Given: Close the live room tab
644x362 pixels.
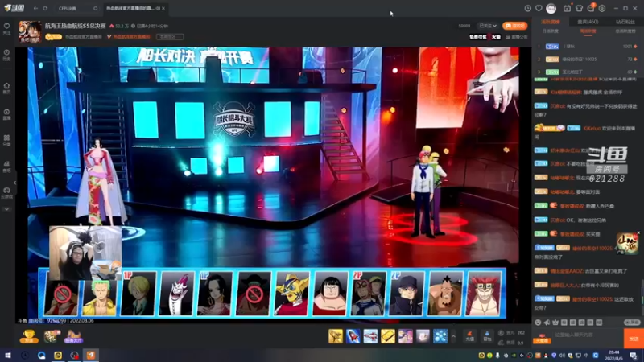Looking at the screenshot, I should click(x=163, y=8).
